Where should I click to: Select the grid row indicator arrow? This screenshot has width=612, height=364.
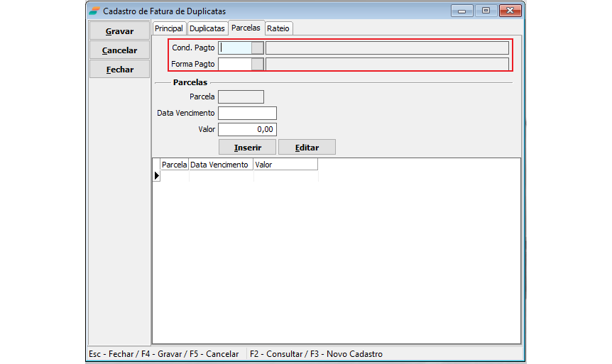(156, 175)
